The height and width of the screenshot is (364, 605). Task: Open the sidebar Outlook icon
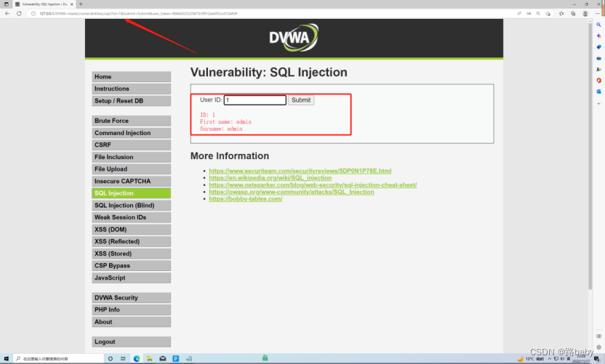tap(599, 92)
